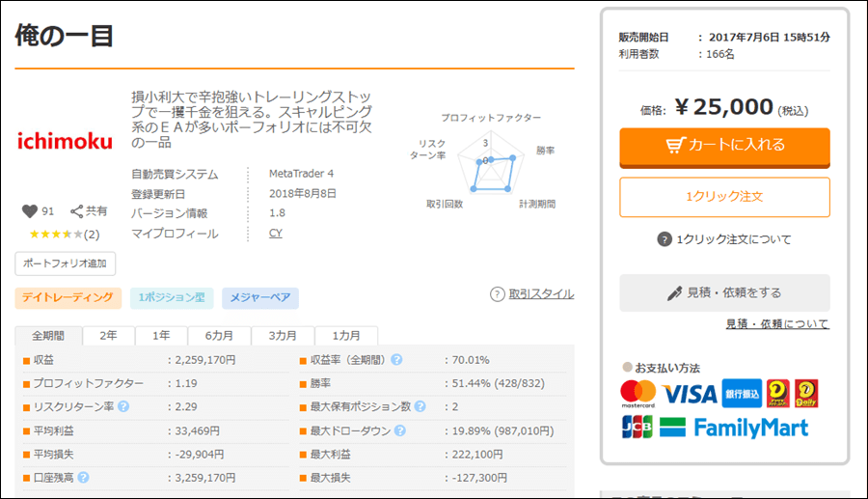Click help icon next to 口座残高

click(84, 477)
